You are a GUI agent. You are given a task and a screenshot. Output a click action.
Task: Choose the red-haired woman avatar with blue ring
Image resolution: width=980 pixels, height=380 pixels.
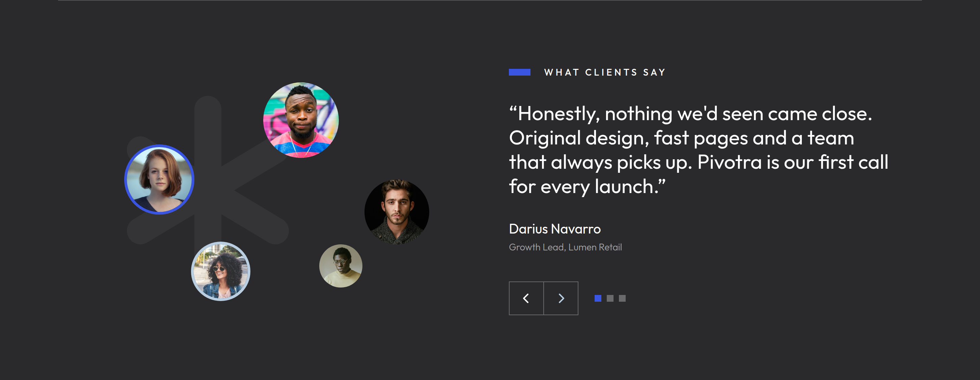tap(159, 180)
